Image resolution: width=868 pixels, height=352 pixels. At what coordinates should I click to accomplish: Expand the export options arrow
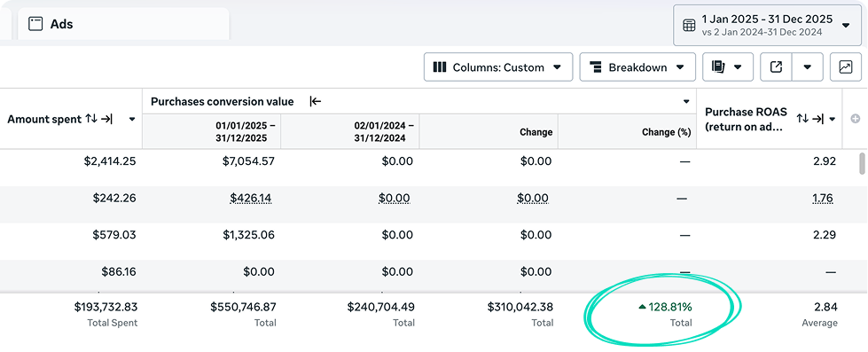(x=808, y=67)
